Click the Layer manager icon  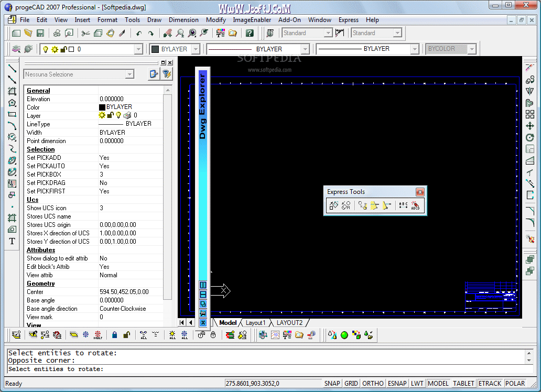[16, 49]
